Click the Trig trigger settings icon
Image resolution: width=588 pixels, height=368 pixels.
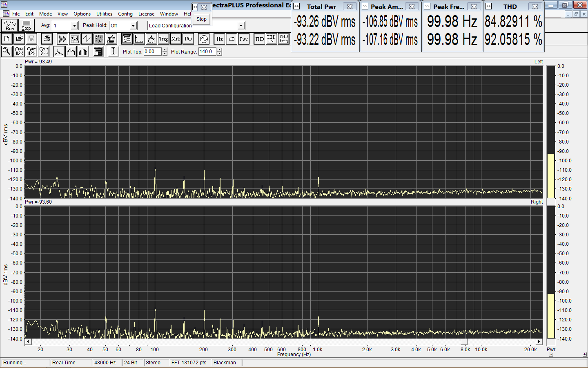click(163, 39)
